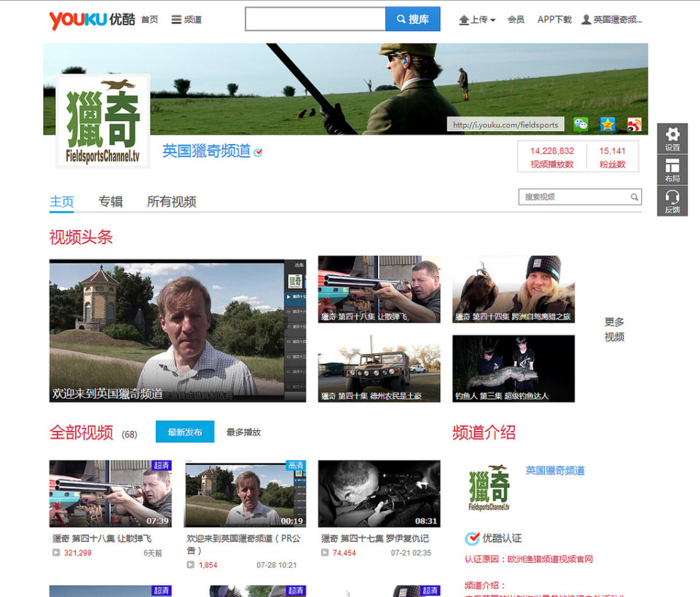Share the channel via the Sina Weibo icon
Viewport: 700px width, 597px height.
point(634,124)
